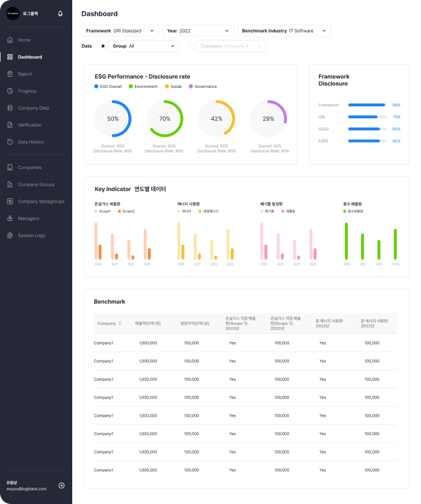The width and height of the screenshot is (421, 504).
Task: Click the Scope1 legend dot
Action: tap(96, 211)
